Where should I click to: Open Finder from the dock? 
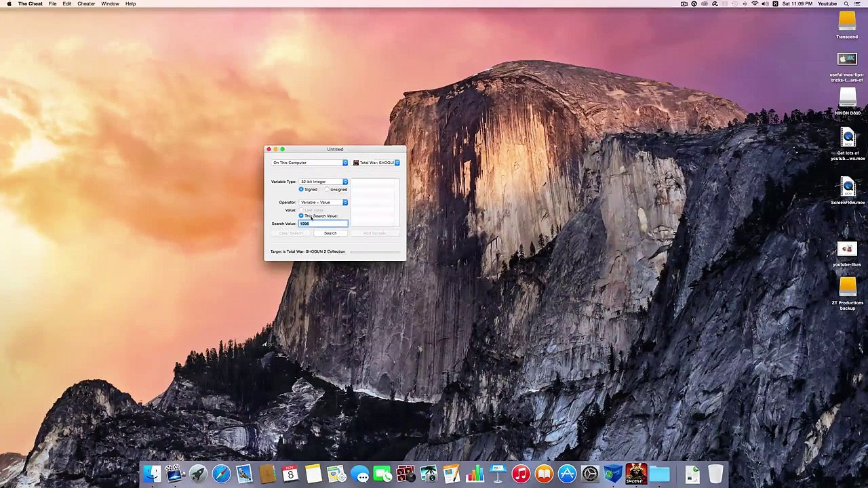152,474
